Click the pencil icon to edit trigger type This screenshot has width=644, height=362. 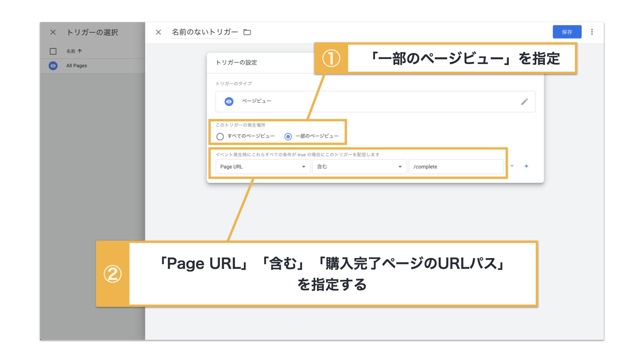[x=524, y=102]
